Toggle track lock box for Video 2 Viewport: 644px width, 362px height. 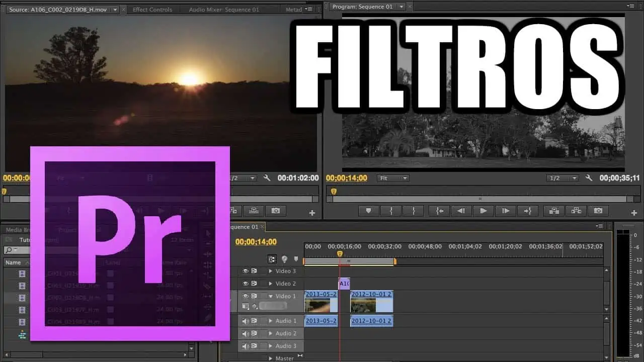tap(263, 284)
